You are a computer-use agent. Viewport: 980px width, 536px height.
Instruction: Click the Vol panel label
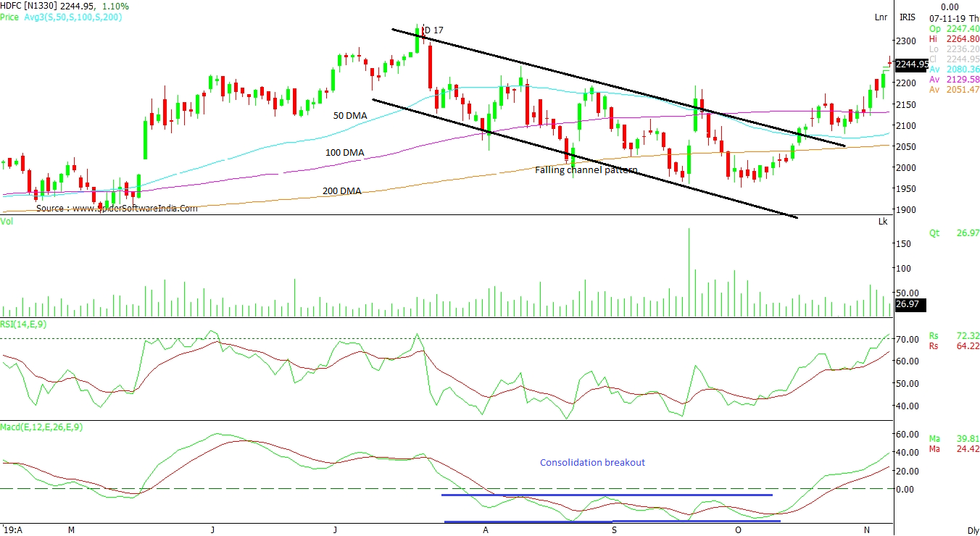pyautogui.click(x=7, y=219)
